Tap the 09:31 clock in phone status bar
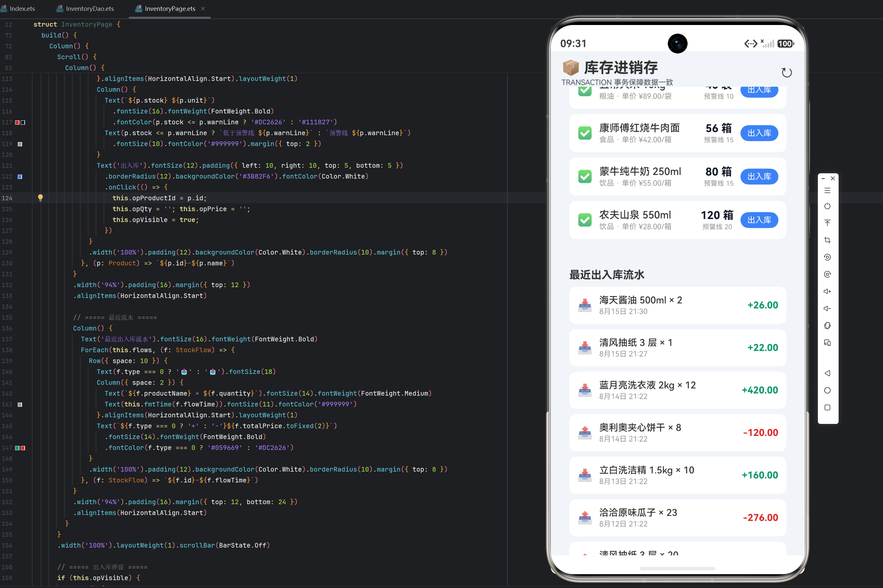Image resolution: width=883 pixels, height=588 pixels. 573,44
